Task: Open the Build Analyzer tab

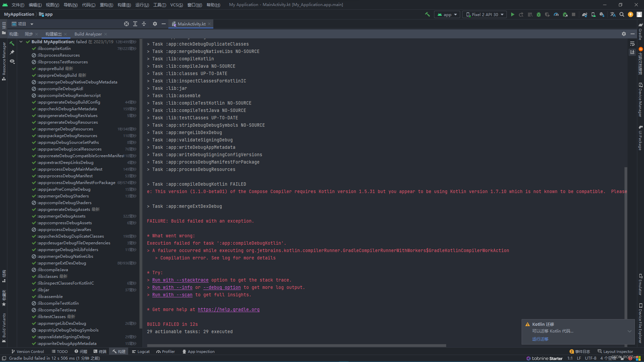Action: click(88, 34)
